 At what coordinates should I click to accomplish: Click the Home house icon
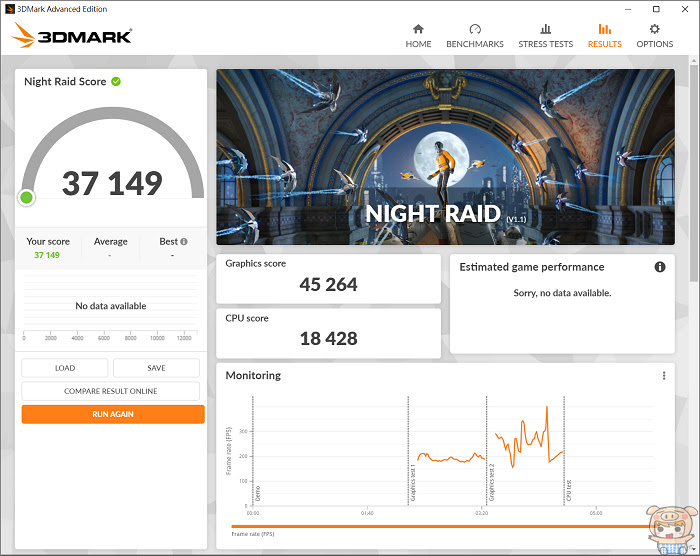[x=418, y=29]
